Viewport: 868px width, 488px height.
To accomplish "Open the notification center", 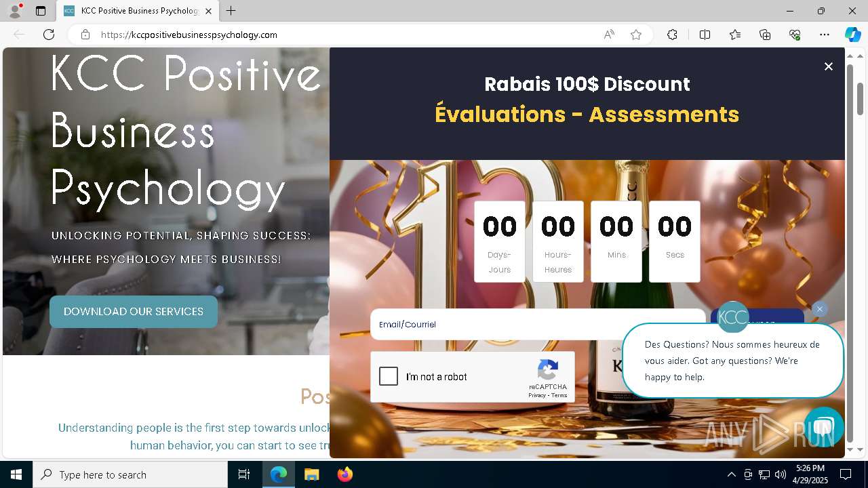I will (846, 474).
